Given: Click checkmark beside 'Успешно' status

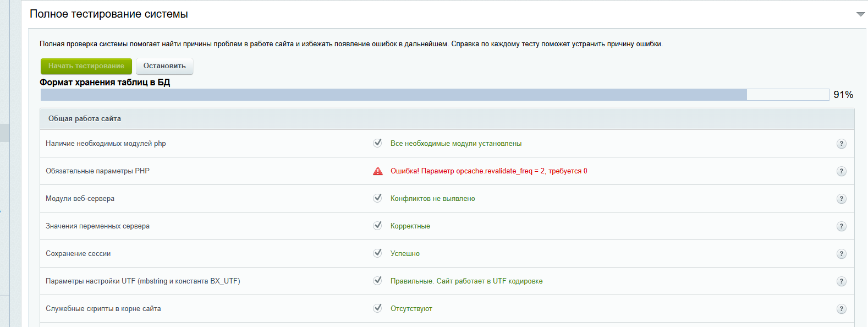Looking at the screenshot, I should 377,253.
